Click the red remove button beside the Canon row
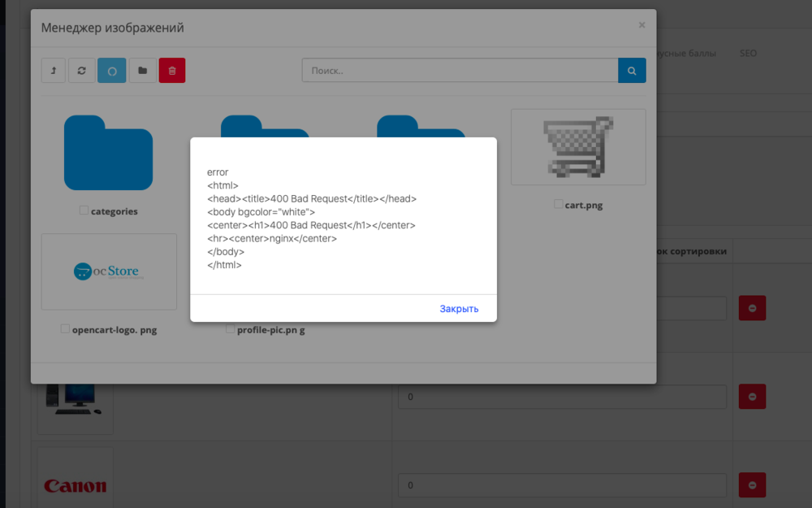812x508 pixels. click(751, 485)
